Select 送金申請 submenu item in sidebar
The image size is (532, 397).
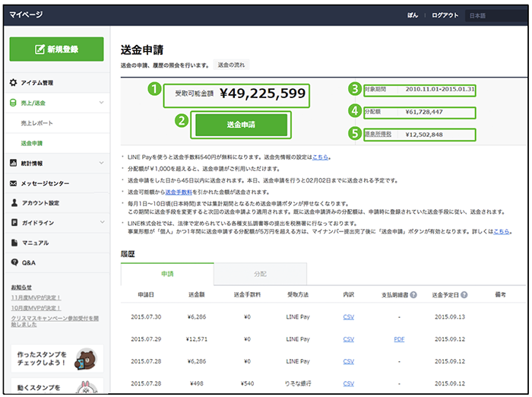pos(32,143)
